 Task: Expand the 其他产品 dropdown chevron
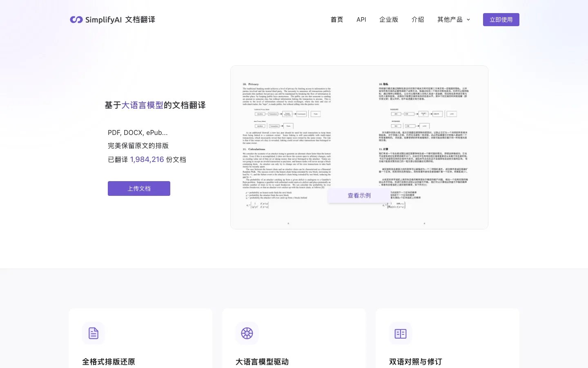[468, 20]
